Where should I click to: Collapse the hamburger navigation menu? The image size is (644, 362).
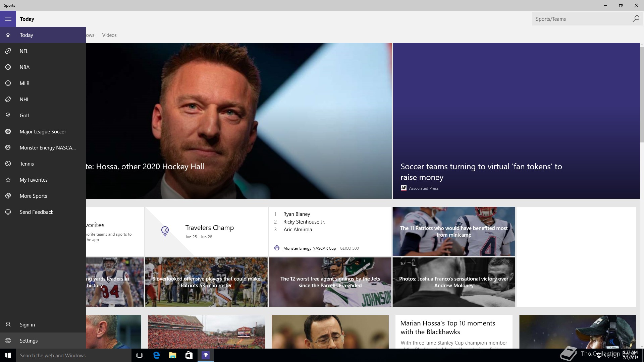click(8, 19)
